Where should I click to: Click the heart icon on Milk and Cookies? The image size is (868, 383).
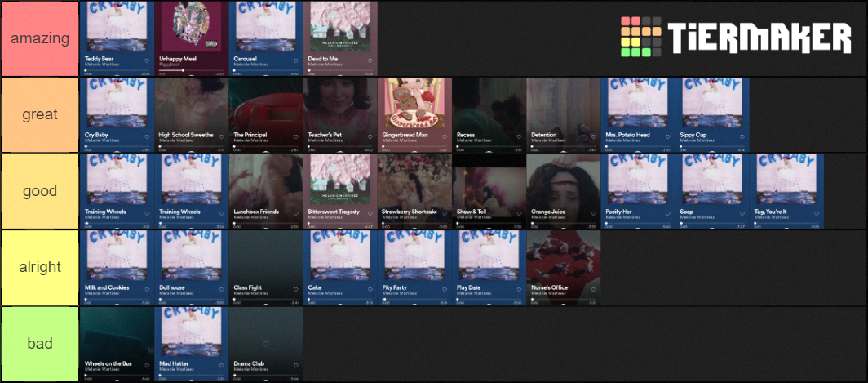(147, 289)
